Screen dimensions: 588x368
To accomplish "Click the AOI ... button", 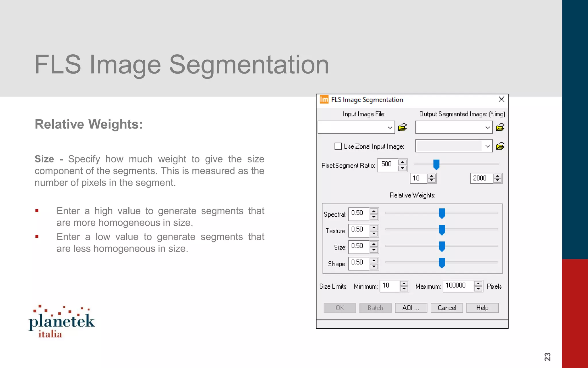I will pyautogui.click(x=411, y=308).
